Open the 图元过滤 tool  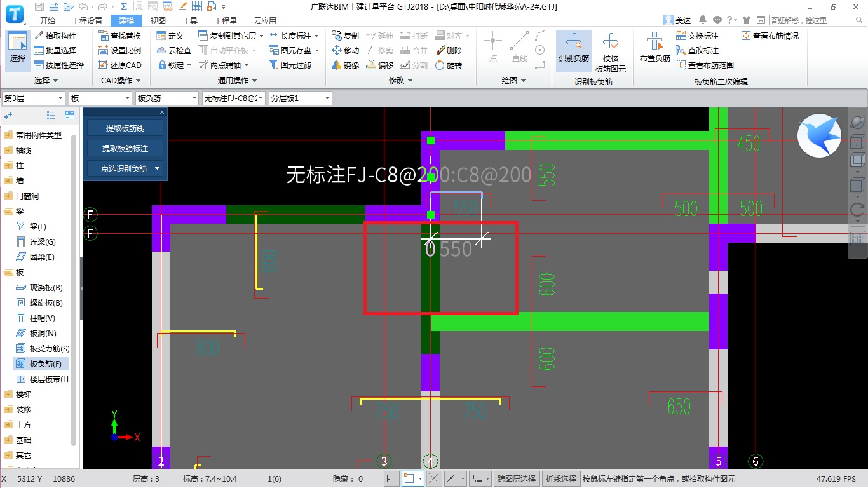[x=290, y=65]
